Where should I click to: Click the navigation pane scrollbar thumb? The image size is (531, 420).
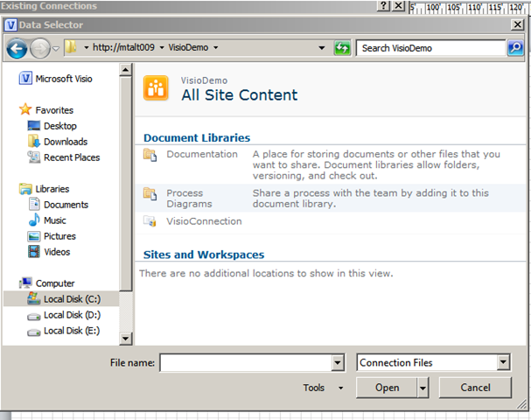[x=126, y=184]
